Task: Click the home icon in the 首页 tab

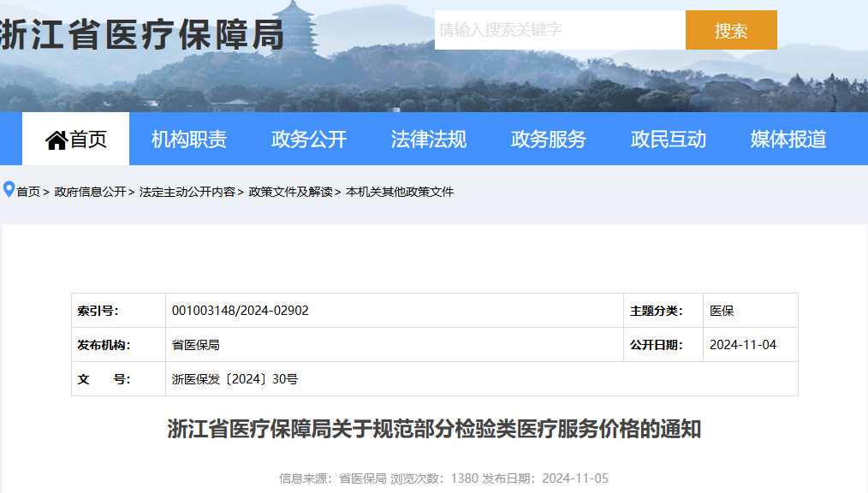Action: pyautogui.click(x=56, y=140)
